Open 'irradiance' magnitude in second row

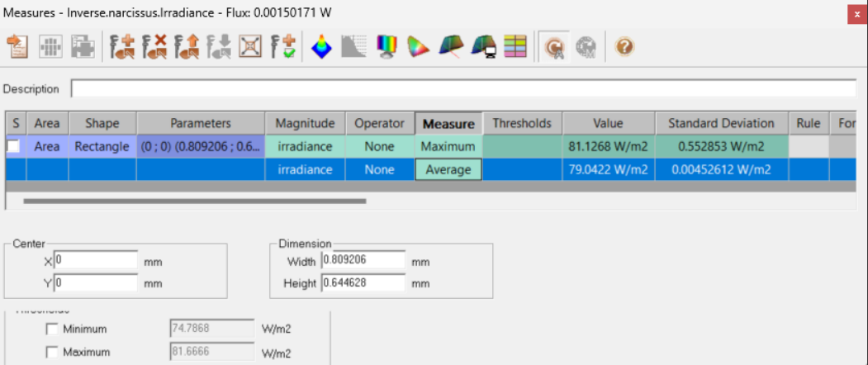pos(305,169)
